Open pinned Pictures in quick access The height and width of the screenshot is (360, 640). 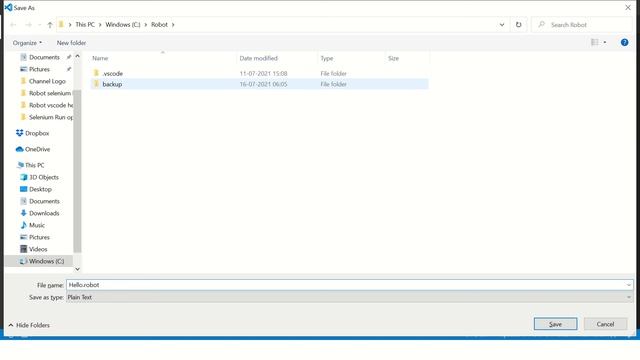pyautogui.click(x=39, y=69)
